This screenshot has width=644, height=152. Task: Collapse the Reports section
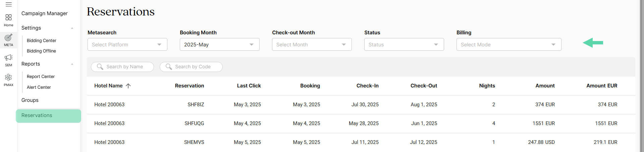click(72, 64)
